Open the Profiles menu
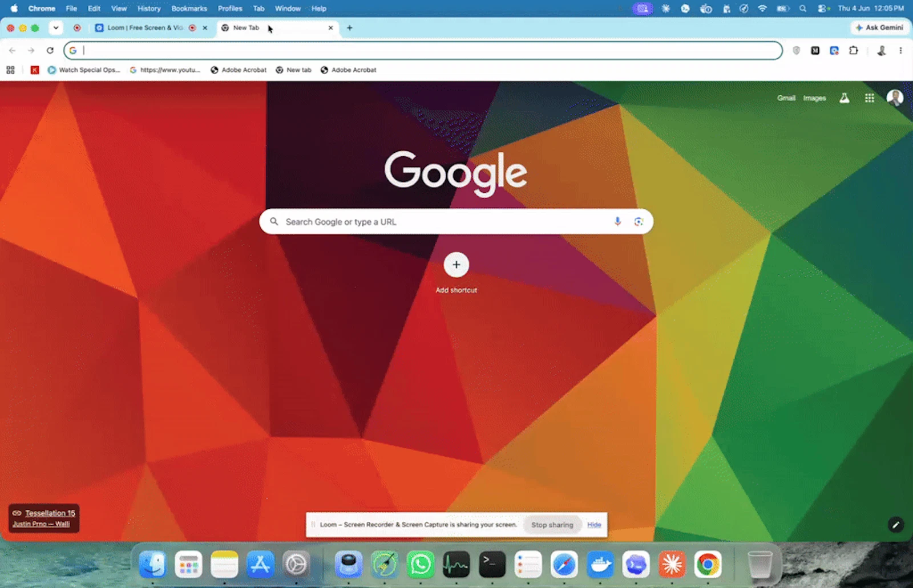913x588 pixels. (230, 9)
